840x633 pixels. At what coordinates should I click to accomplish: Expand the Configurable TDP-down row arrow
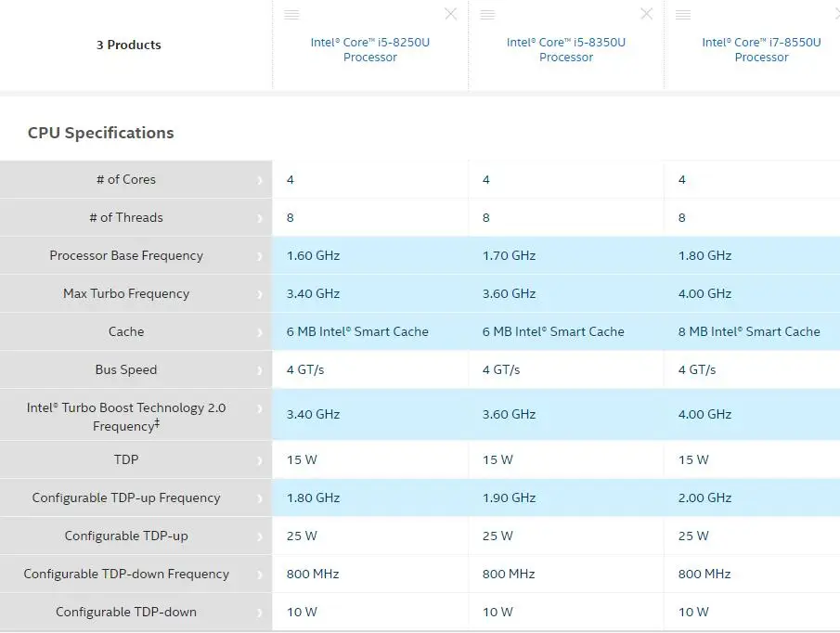pos(260,613)
